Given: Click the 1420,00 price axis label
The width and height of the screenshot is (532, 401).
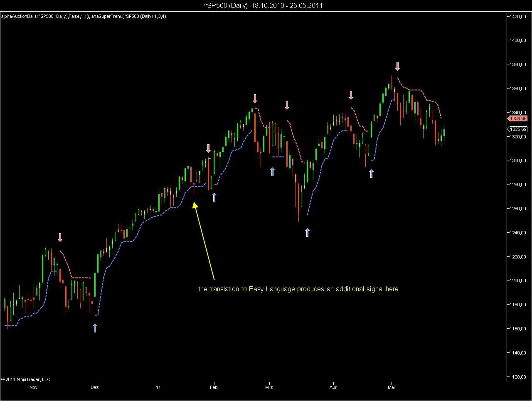Looking at the screenshot, I should pos(518,17).
